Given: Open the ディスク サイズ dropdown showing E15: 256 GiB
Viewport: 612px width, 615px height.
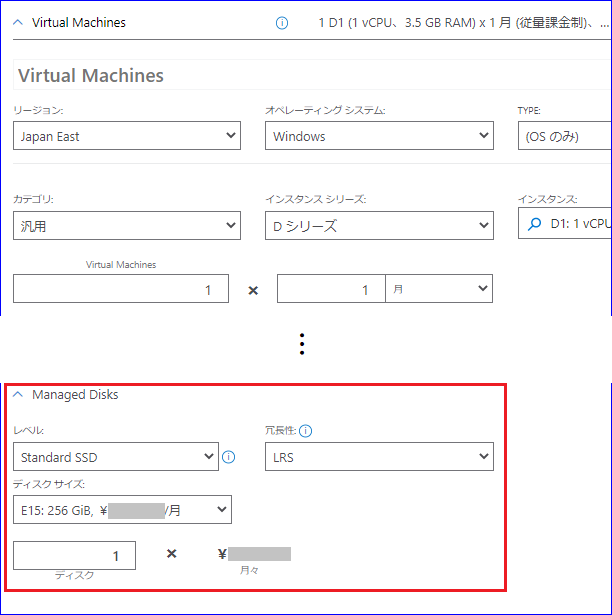Looking at the screenshot, I should [122, 510].
